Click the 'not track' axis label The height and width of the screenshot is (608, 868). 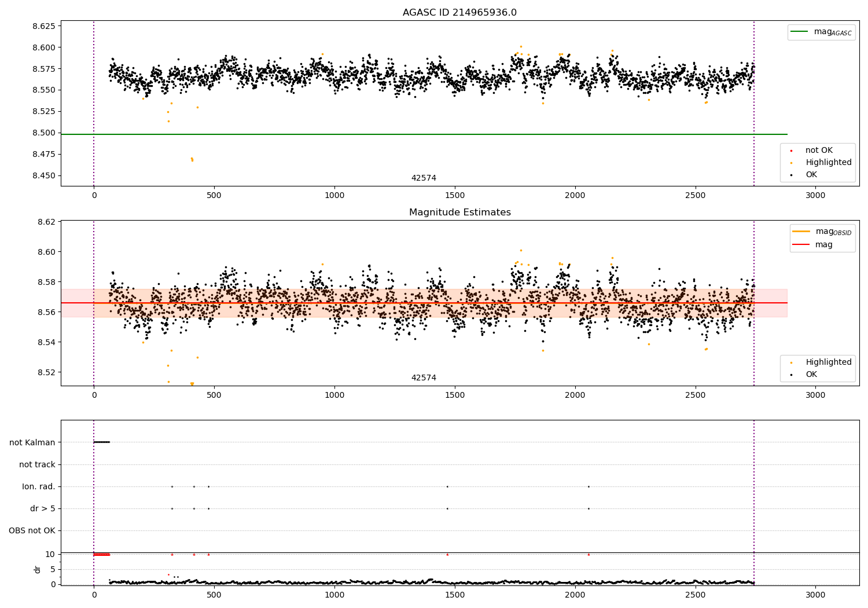click(37, 464)
